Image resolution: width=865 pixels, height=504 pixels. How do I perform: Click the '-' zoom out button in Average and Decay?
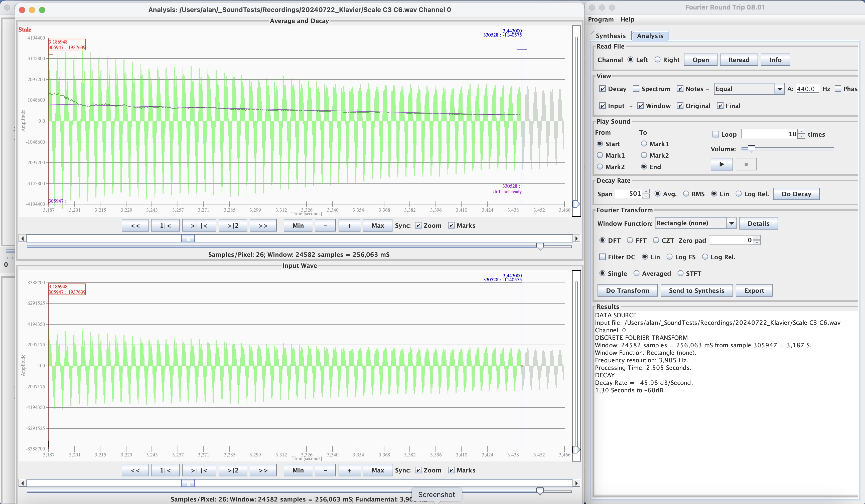325,225
